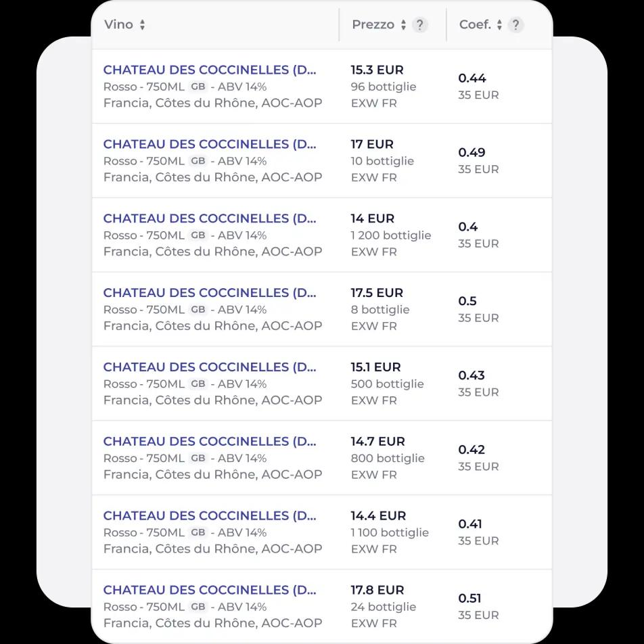The width and height of the screenshot is (644, 644).
Task: Click GB badge in 8 bottiglie row
Action: click(198, 310)
